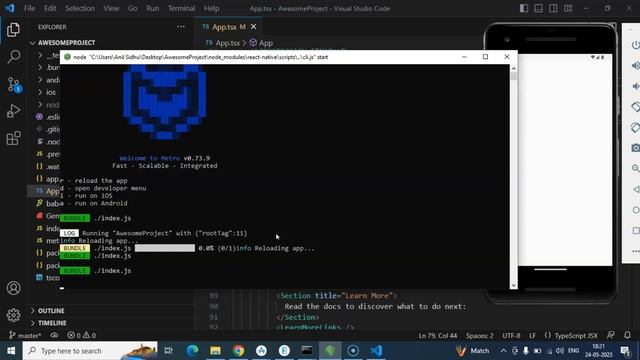This screenshot has width=640, height=360.
Task: Open the File menu
Action: [29, 8]
